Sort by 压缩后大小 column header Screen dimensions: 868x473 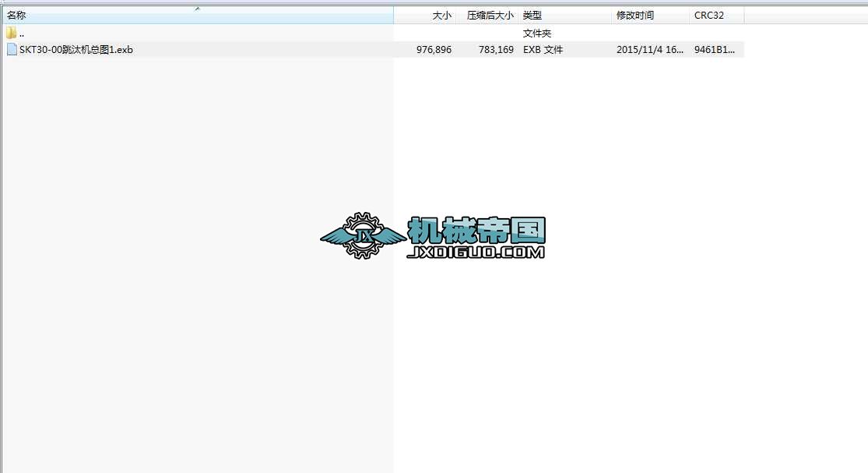487,16
